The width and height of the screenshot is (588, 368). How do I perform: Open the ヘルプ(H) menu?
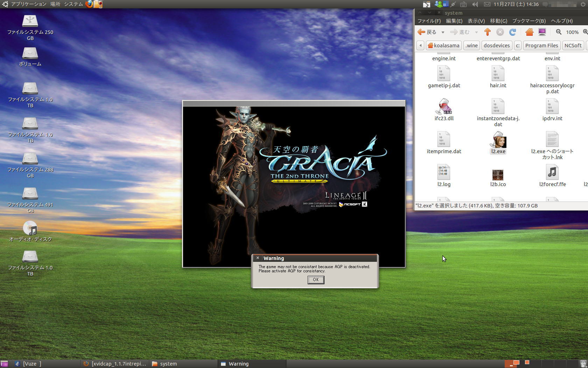(562, 21)
